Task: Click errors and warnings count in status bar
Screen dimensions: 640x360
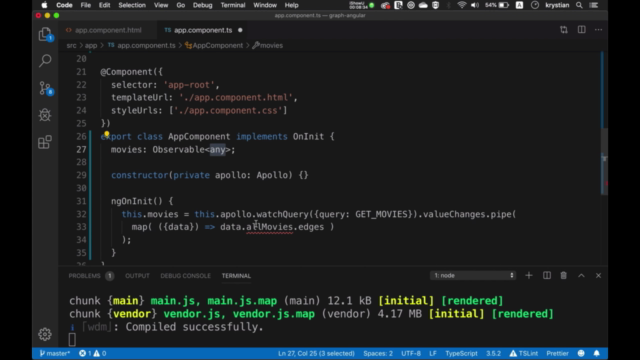Action: 92,353
